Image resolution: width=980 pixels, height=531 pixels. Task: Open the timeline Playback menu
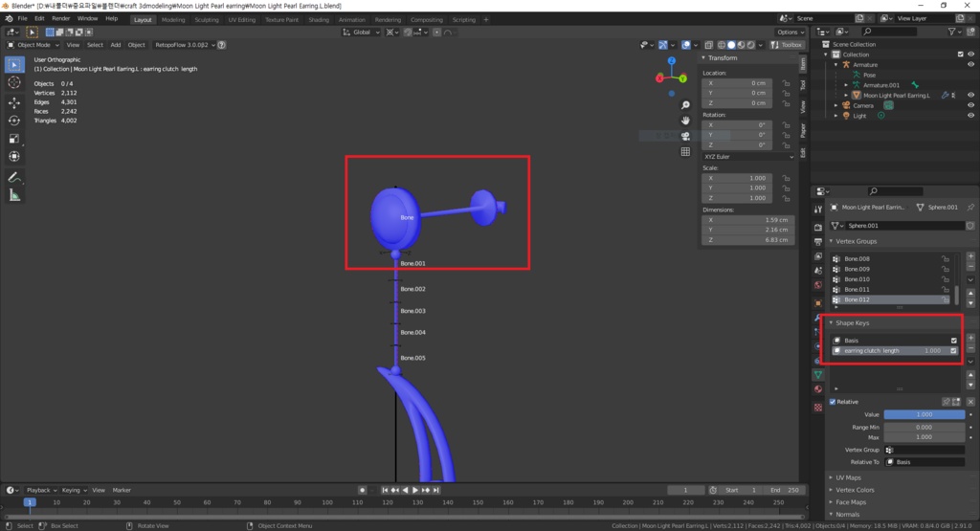41,491
